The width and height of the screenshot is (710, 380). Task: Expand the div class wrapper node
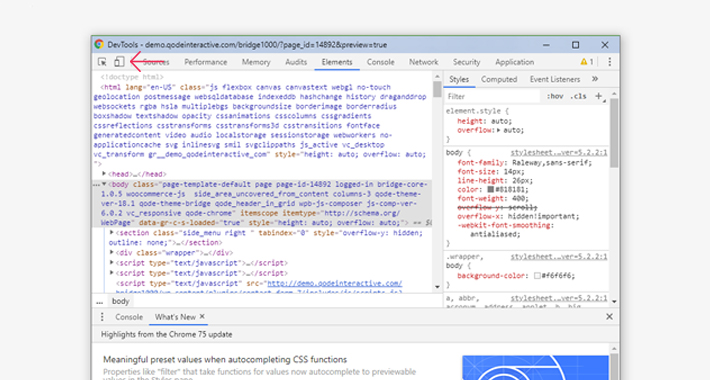point(111,252)
